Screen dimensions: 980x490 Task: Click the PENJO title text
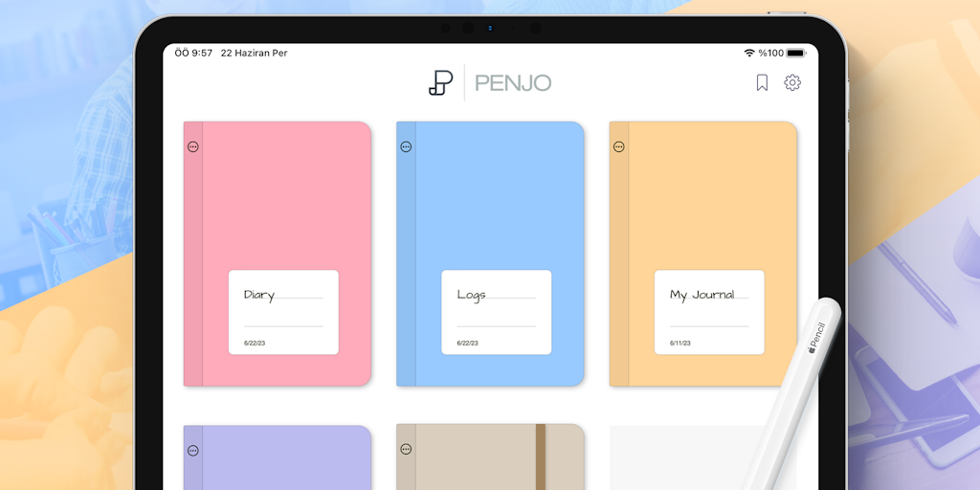tap(513, 83)
